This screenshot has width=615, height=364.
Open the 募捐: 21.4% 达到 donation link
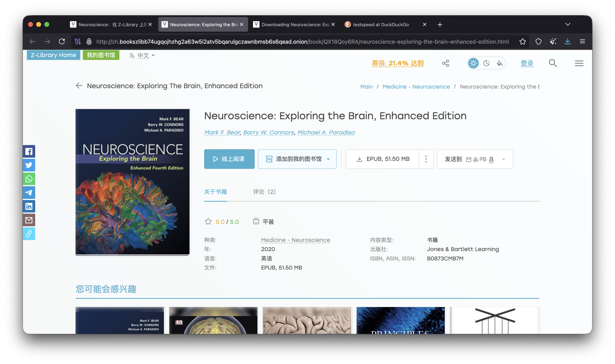pos(398,63)
